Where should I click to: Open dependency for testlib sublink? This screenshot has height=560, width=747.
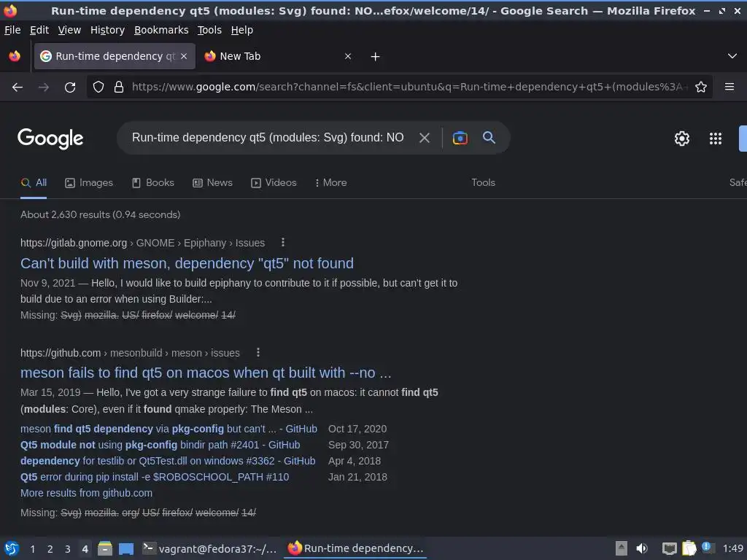coord(168,462)
